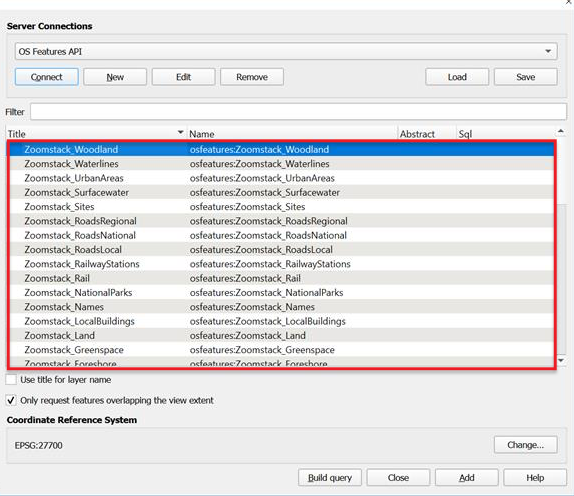
Task: Sort by the Title column header
Action: 96,134
